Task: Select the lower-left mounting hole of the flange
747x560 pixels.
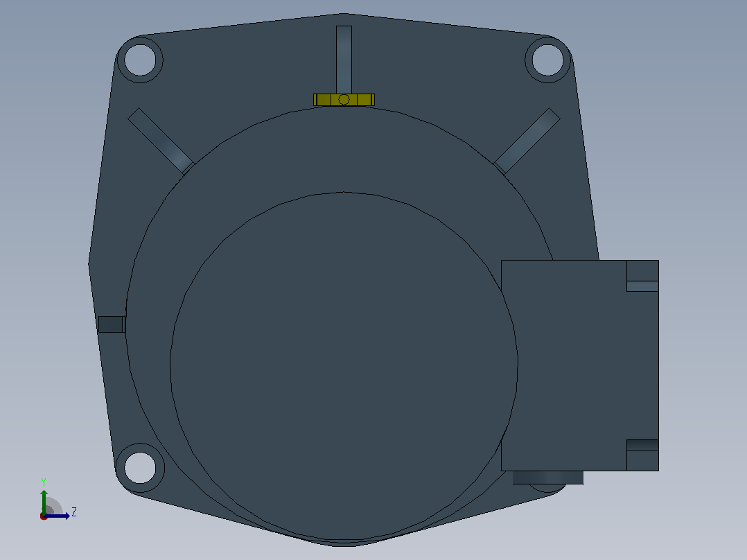Action: click(140, 468)
